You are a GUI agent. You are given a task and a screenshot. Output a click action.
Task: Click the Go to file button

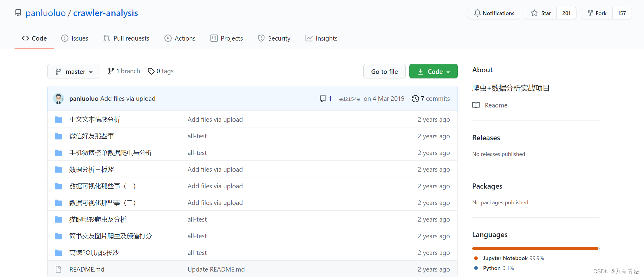385,71
